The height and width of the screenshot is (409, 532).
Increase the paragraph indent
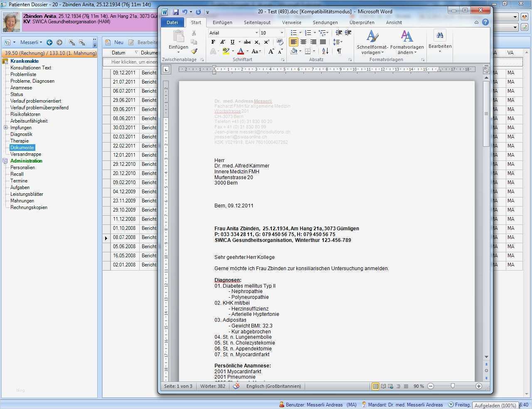pos(348,33)
